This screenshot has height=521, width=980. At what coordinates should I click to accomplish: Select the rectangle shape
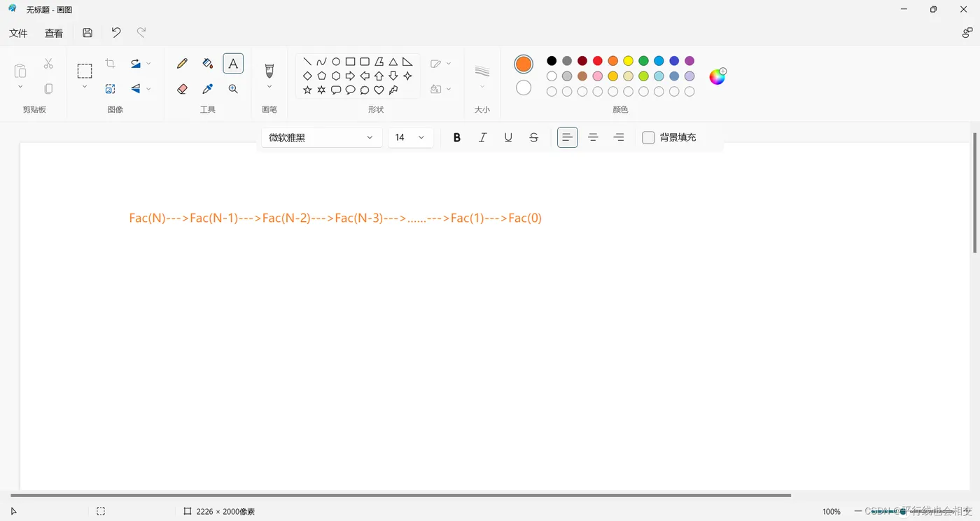pyautogui.click(x=350, y=62)
